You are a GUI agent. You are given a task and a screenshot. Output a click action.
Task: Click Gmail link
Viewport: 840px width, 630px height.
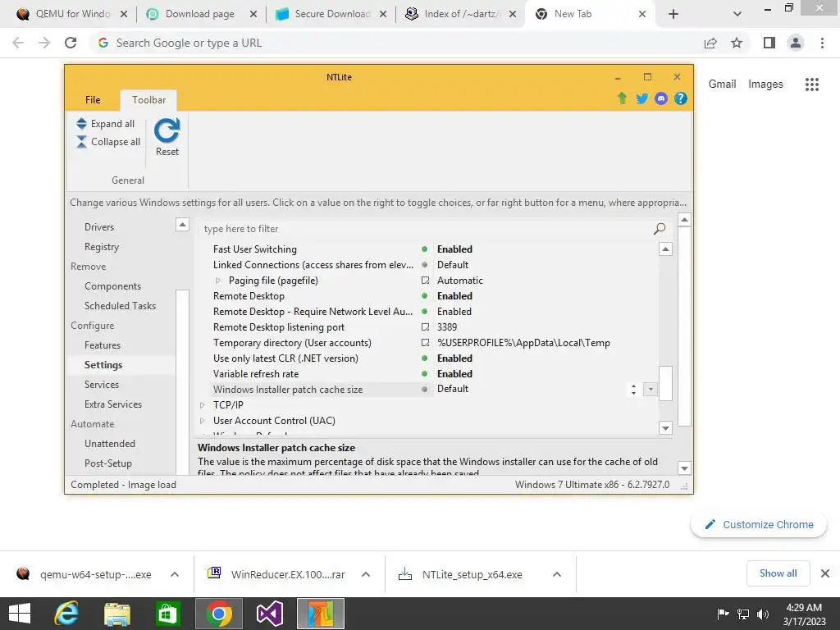pyautogui.click(x=722, y=84)
